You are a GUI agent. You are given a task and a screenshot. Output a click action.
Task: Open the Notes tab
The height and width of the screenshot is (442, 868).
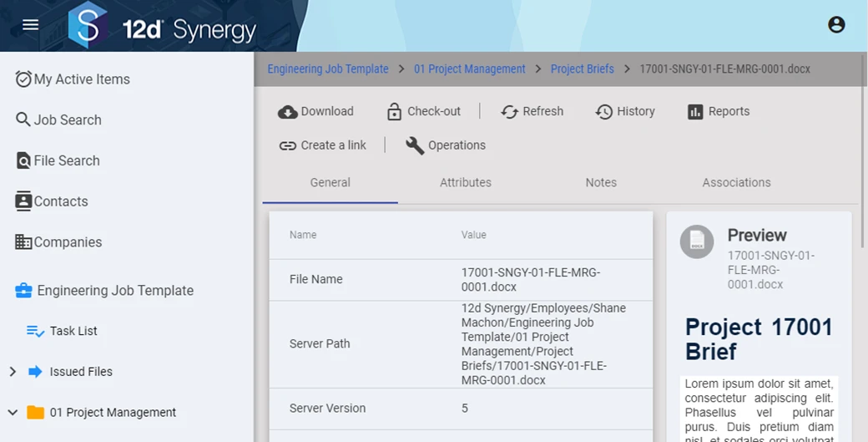pyautogui.click(x=601, y=183)
